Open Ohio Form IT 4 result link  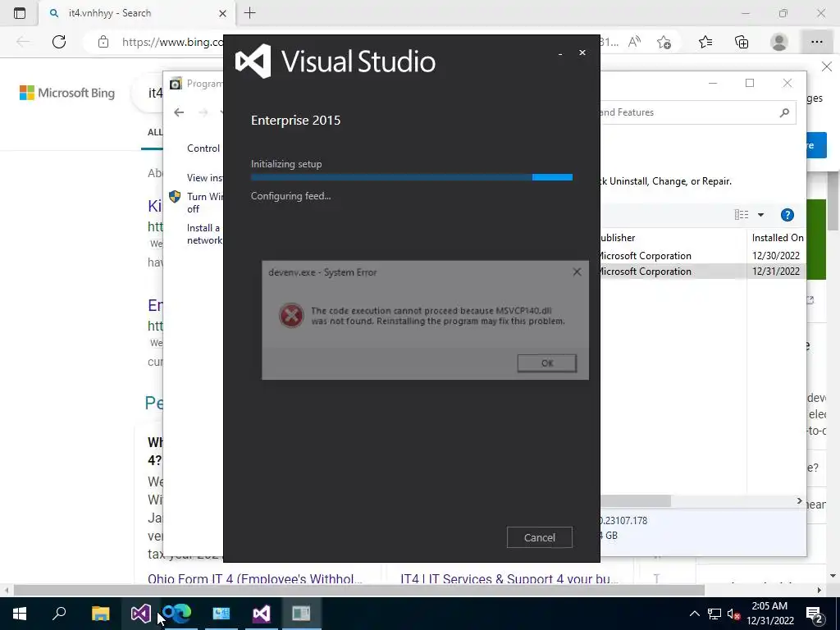(255, 578)
